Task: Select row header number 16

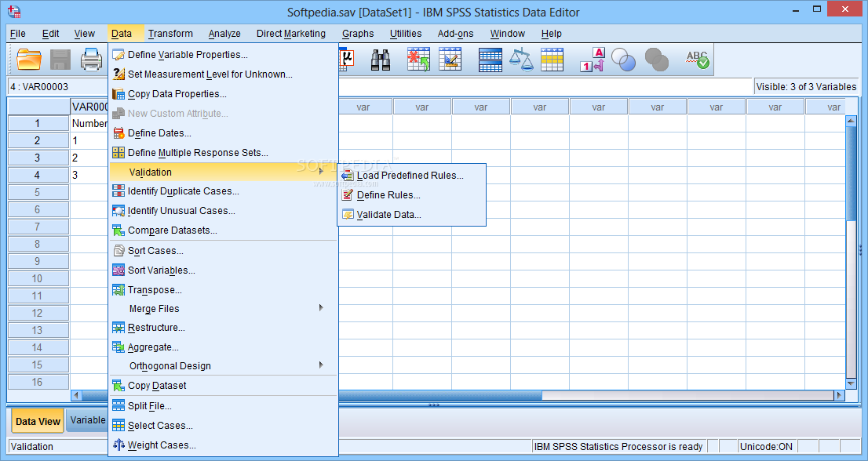Action: click(x=38, y=382)
